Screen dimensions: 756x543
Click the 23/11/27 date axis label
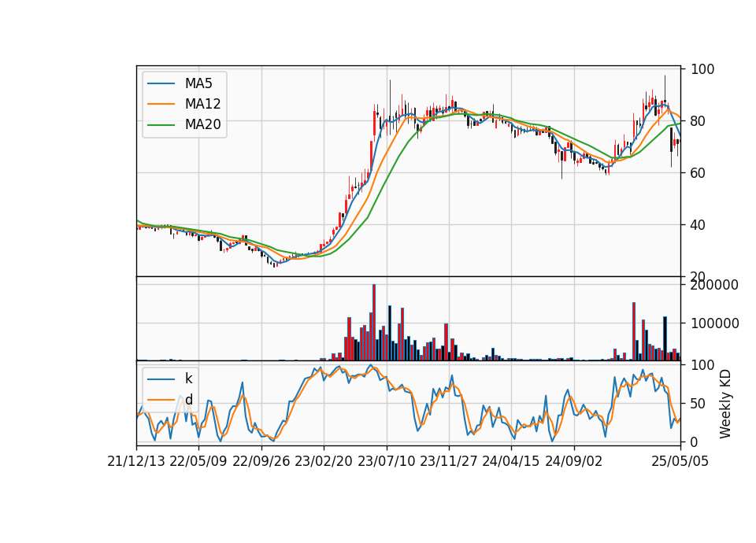click(449, 462)
